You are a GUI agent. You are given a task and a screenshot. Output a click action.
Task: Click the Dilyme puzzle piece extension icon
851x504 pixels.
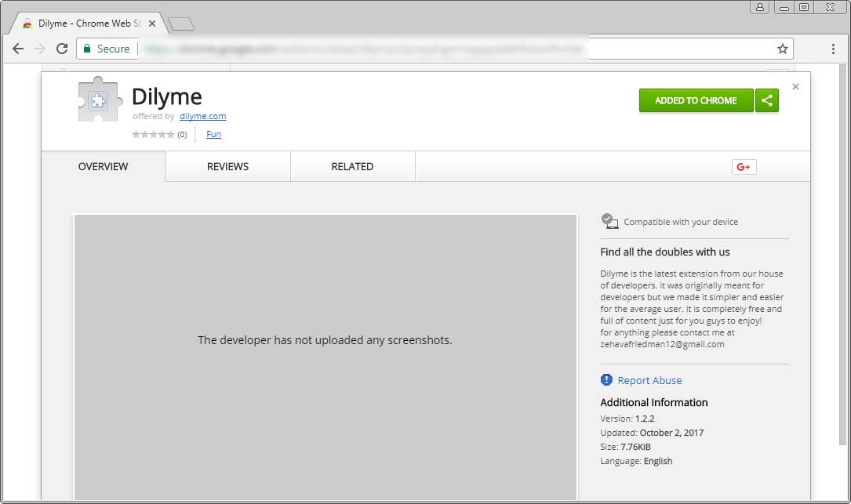point(99,100)
